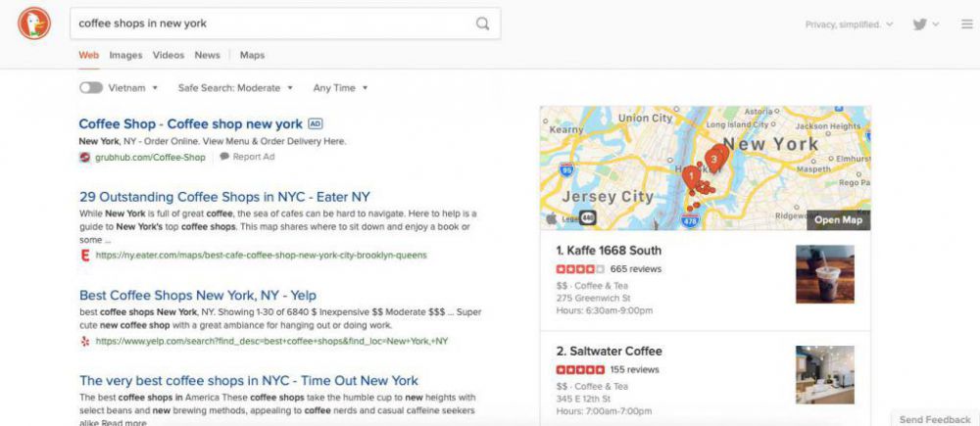The width and height of the screenshot is (980, 426).
Task: Click the grubhub.com/Coffee-Shop URL
Action: click(x=150, y=158)
